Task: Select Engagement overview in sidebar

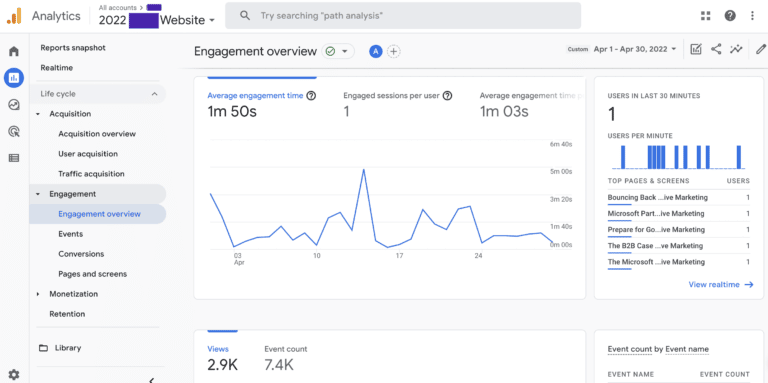Action: [x=98, y=214]
